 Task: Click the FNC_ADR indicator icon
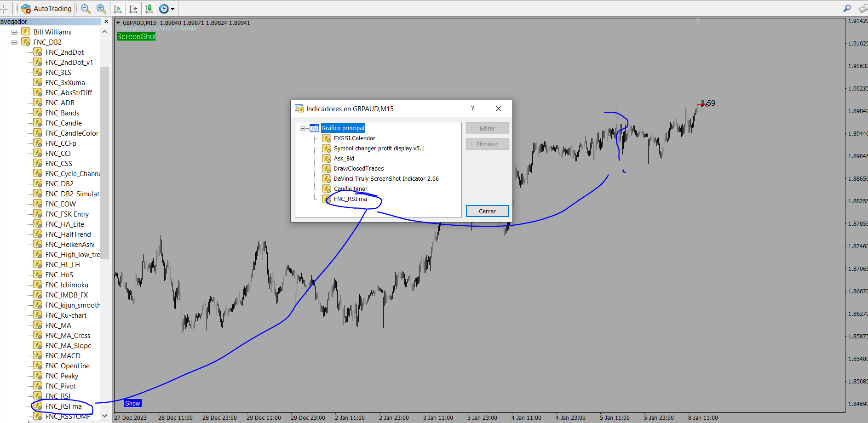pos(38,103)
